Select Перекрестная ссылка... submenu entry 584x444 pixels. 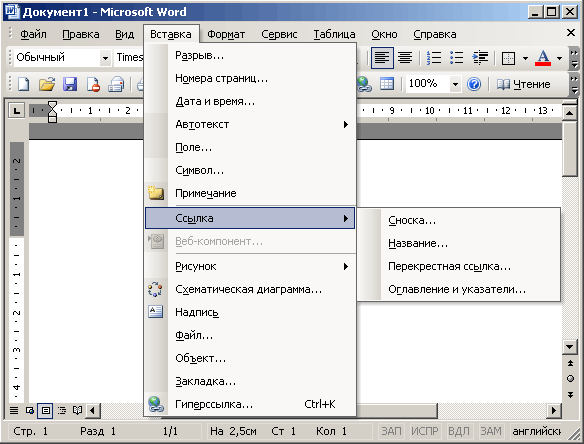tap(458, 266)
